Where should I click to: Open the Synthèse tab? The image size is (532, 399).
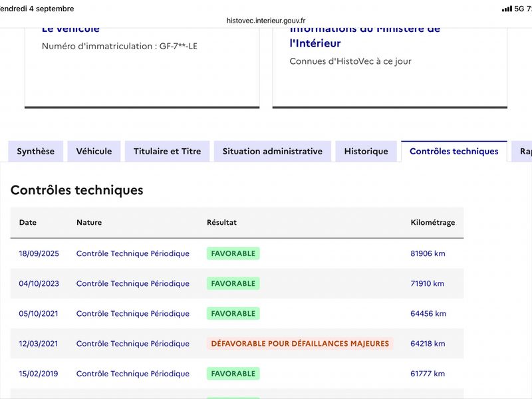point(36,152)
